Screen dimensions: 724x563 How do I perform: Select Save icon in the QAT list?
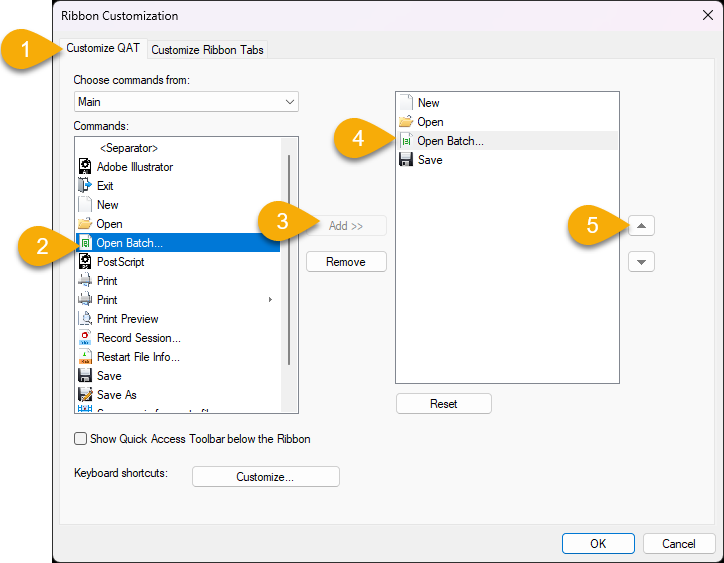[406, 160]
